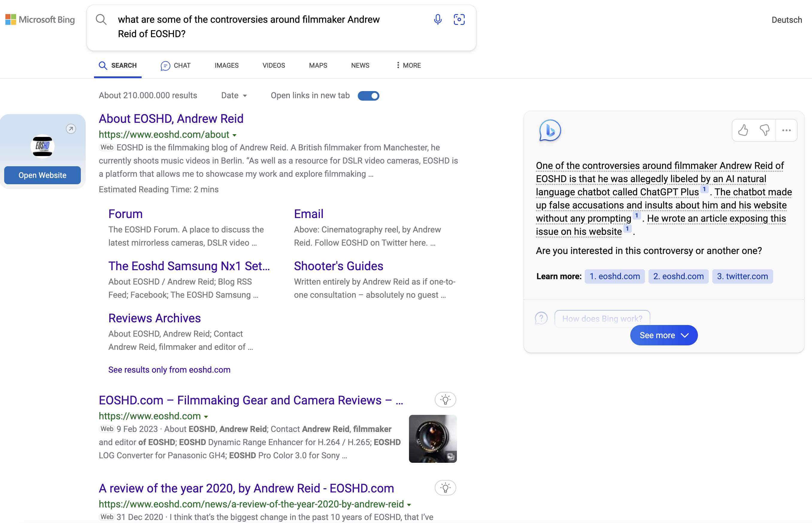Expand the answer with See more
The height and width of the screenshot is (523, 812).
pyautogui.click(x=664, y=335)
